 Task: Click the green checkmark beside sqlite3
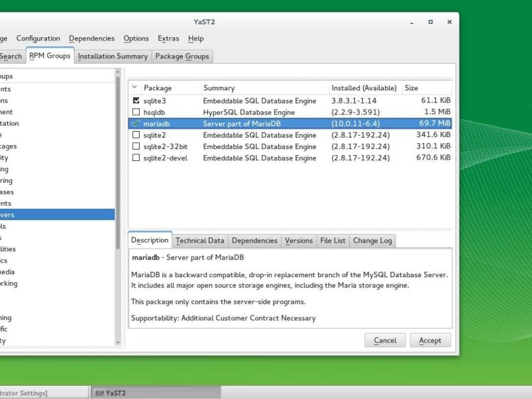tap(135, 100)
